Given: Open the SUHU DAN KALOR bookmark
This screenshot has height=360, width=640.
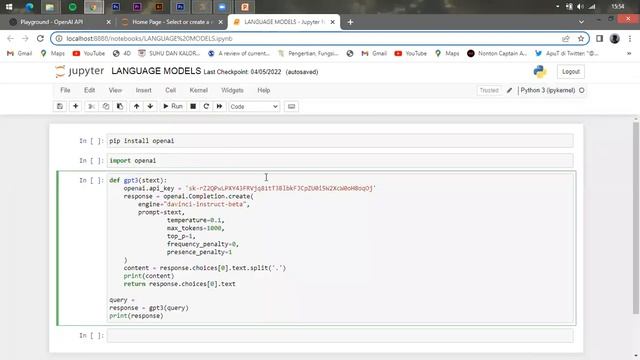Looking at the screenshot, I should (x=169, y=53).
